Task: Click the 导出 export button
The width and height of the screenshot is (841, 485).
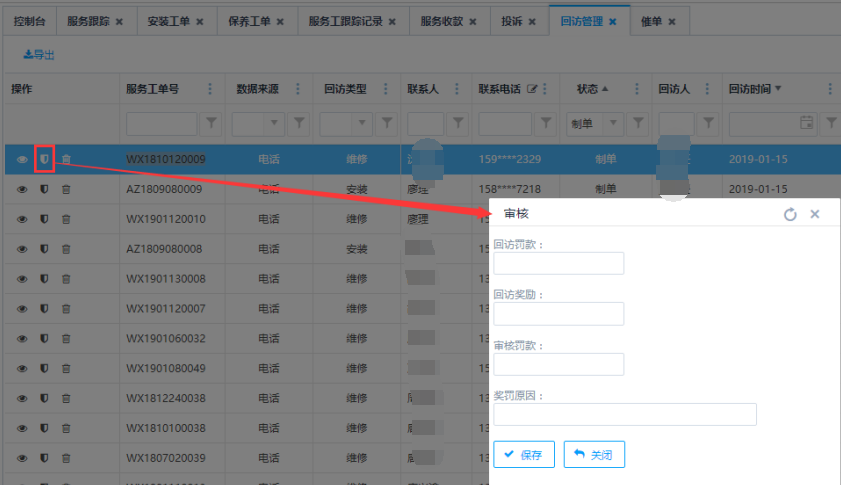Action: pos(39,55)
